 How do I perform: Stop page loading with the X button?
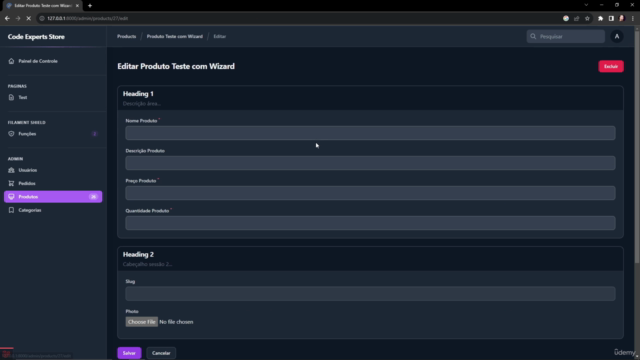point(29,18)
